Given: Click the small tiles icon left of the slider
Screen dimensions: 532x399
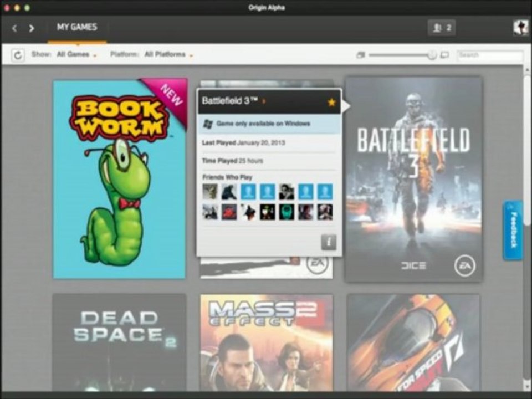Looking at the screenshot, I should (360, 55).
